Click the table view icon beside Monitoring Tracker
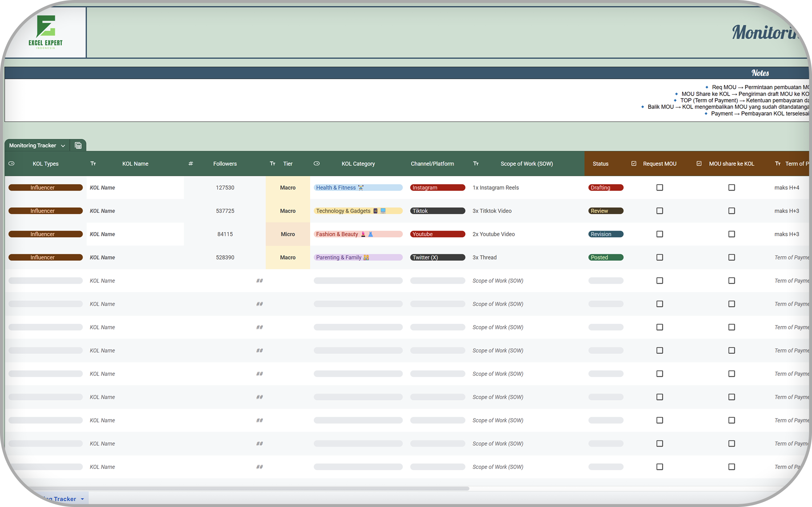Viewport: 812px width, 507px height. pos(78,146)
